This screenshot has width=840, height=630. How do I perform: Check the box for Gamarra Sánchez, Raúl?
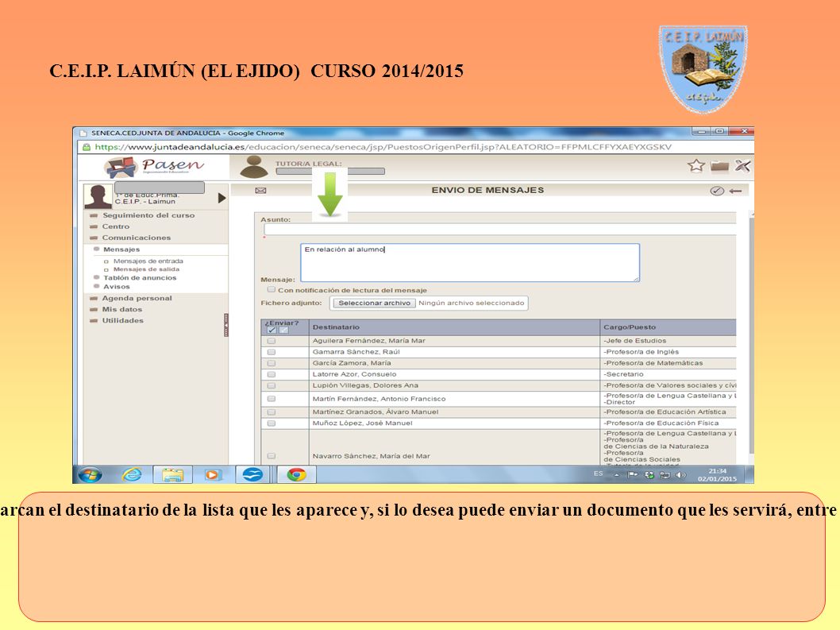point(272,352)
